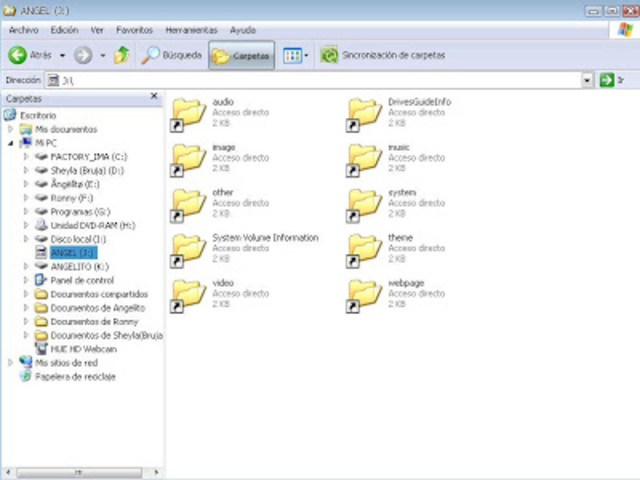Select the image shortcut folder icon
Image resolution: width=640 pixels, height=480 pixels.
click(x=187, y=160)
